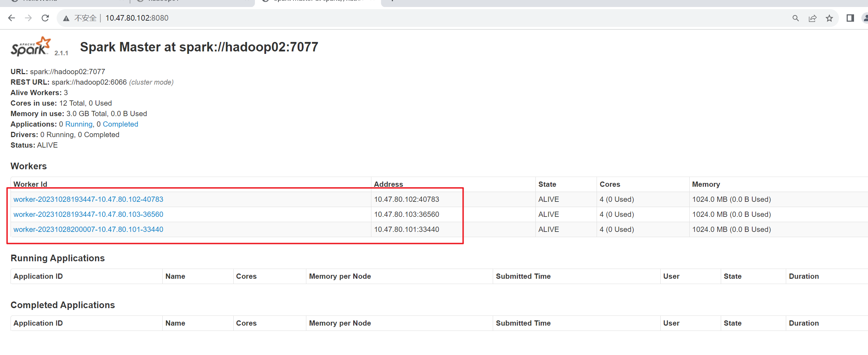The width and height of the screenshot is (868, 355).
Task: Click the browser forward arrow
Action: tap(28, 18)
